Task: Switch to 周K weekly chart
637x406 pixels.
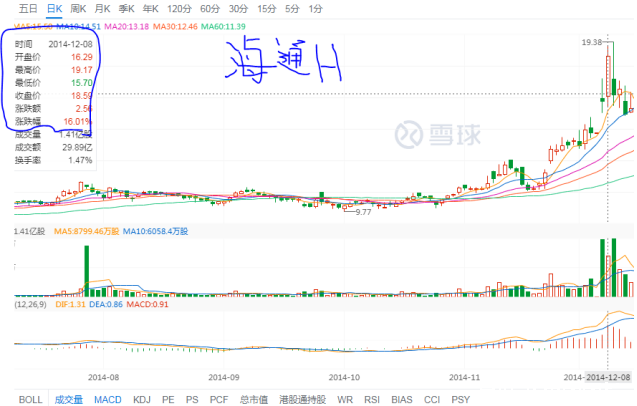Action: [x=78, y=9]
